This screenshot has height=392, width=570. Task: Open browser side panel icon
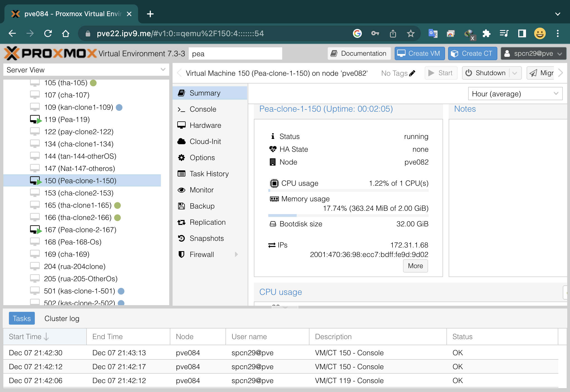pyautogui.click(x=522, y=34)
